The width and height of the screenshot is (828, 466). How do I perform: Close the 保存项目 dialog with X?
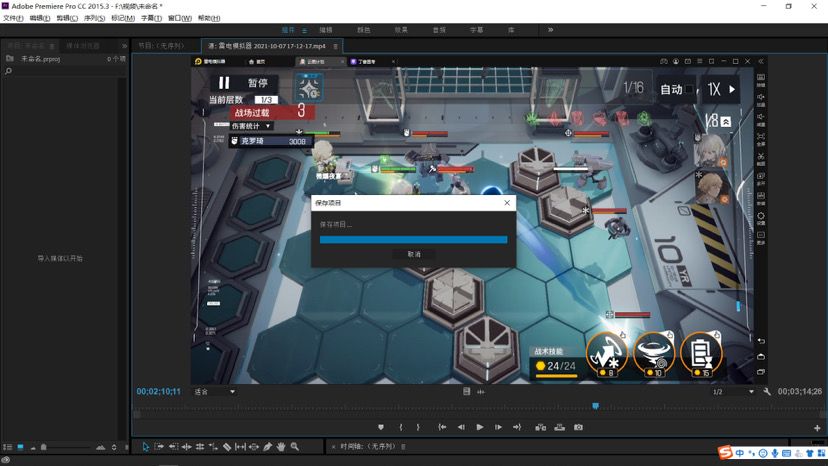(507, 202)
